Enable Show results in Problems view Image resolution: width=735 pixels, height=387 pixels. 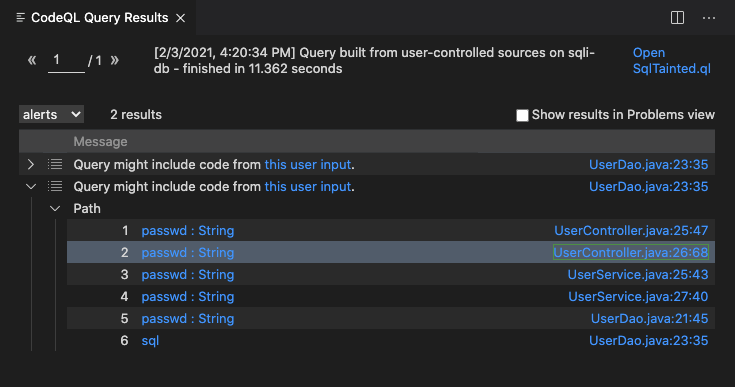coord(522,115)
